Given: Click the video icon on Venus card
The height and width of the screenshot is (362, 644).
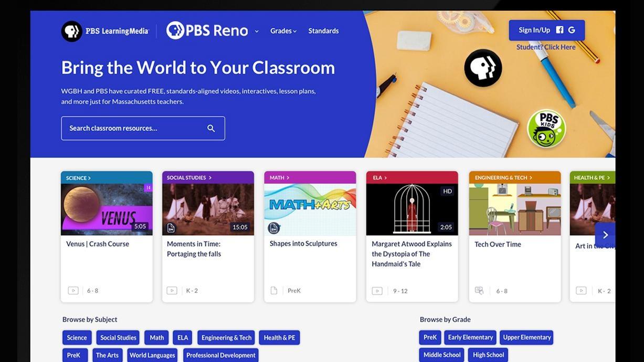Looking at the screenshot, I should point(73,291).
